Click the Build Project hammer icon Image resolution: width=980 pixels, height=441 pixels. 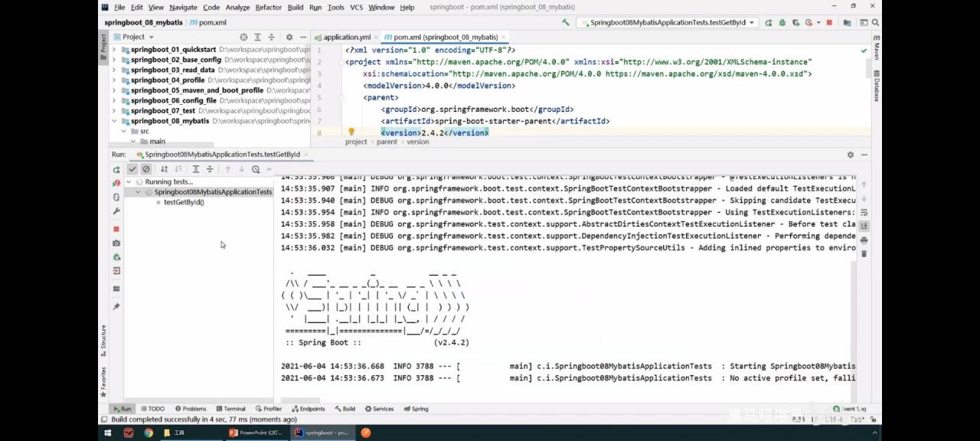point(566,22)
